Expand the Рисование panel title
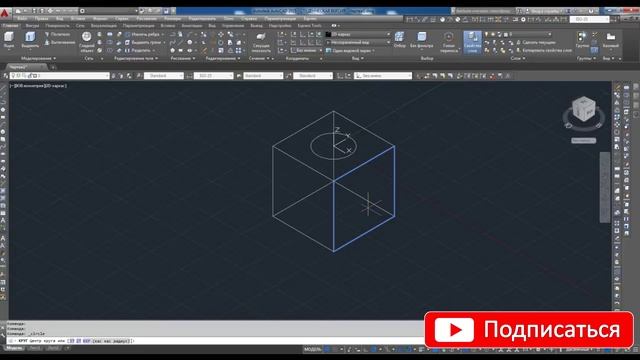 [x=182, y=58]
